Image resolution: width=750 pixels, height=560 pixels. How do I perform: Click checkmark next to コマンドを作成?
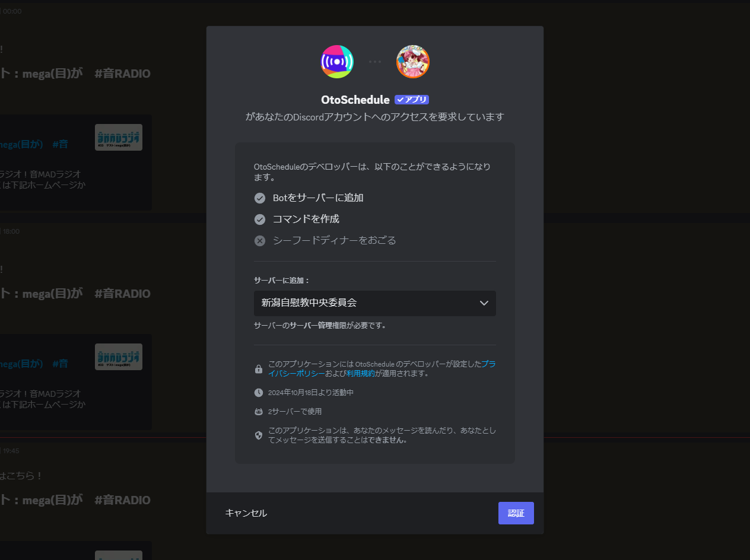click(260, 219)
